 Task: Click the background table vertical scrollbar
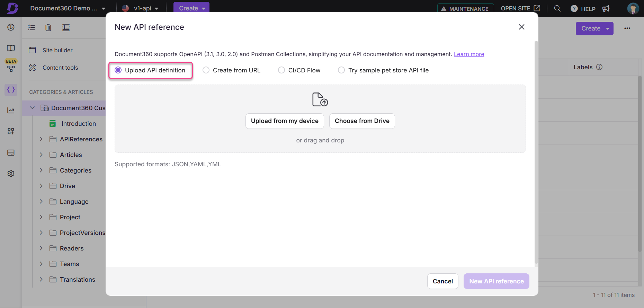[x=640, y=164]
